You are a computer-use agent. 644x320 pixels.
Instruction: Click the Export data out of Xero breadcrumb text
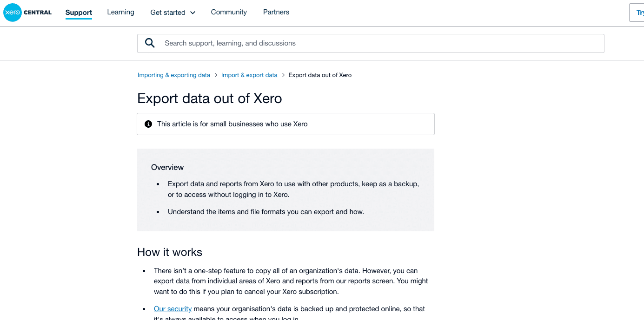click(320, 75)
